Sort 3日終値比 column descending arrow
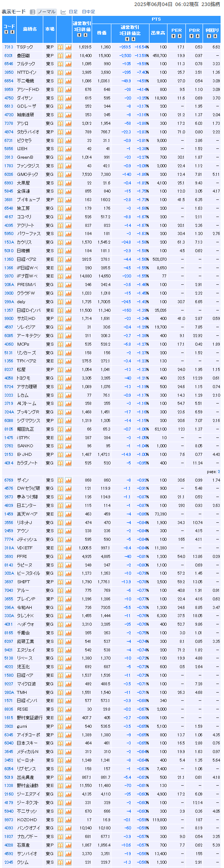This screenshot has height=868, width=224. [132, 39]
